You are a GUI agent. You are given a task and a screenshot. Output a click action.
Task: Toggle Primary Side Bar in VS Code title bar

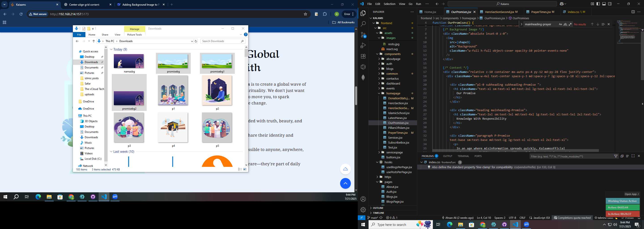598,4
